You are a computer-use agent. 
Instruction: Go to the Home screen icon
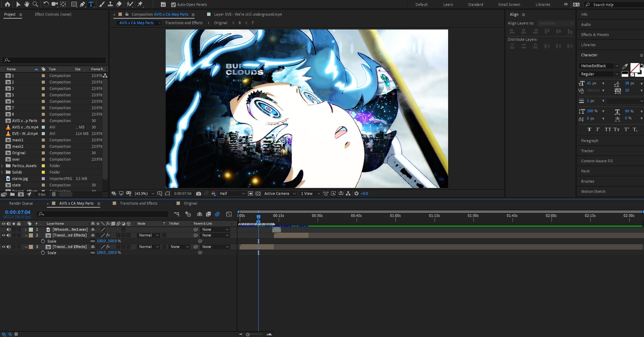(x=7, y=4)
